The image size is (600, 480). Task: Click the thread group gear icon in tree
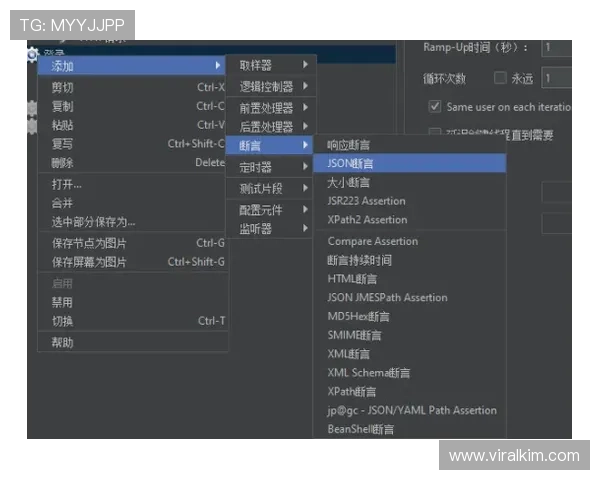pyautogui.click(x=33, y=55)
